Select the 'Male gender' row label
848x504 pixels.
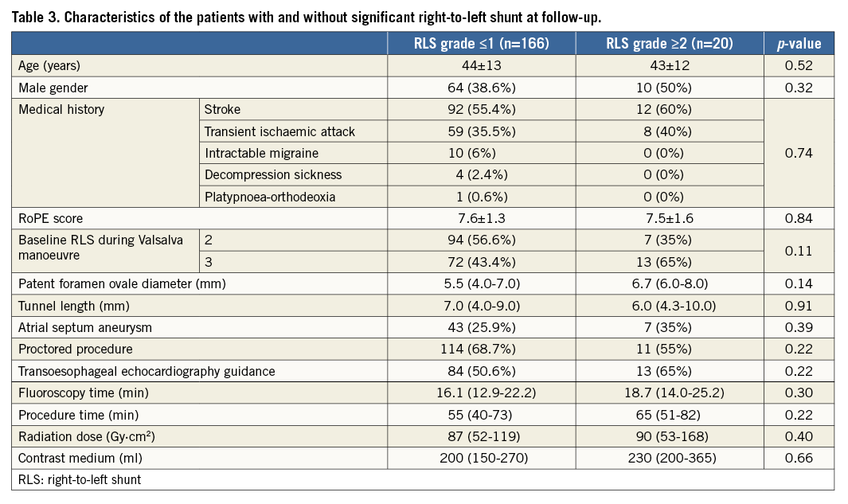point(53,88)
